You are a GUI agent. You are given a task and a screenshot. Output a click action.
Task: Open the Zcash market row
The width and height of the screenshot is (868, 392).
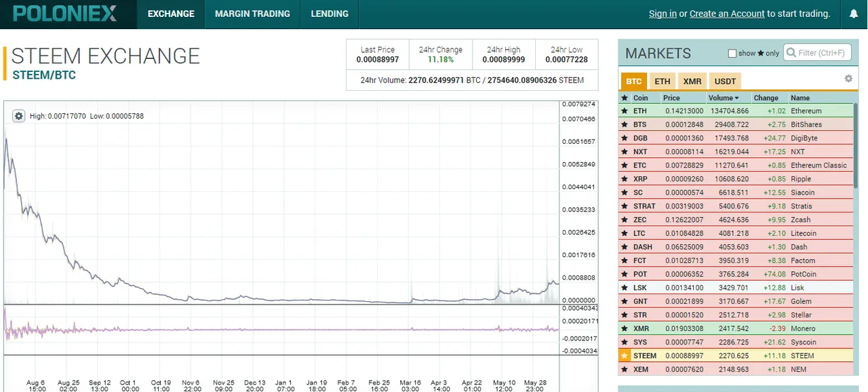tap(736, 220)
